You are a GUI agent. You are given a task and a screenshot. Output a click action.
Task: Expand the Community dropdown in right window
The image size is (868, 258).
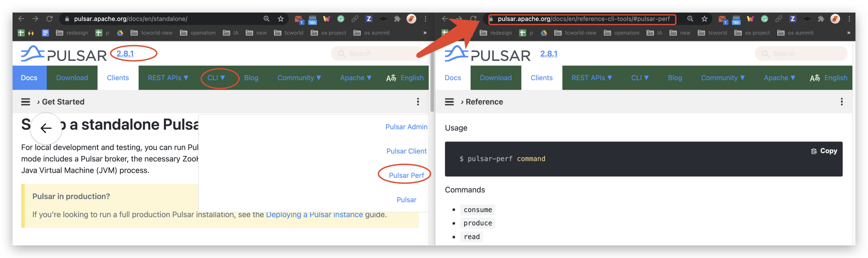723,78
